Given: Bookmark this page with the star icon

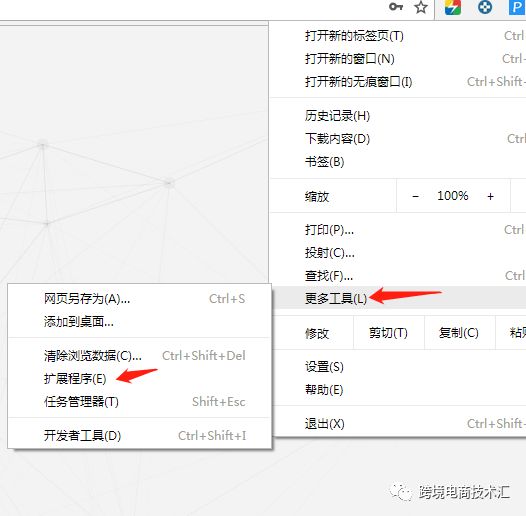Looking at the screenshot, I should click(x=421, y=7).
